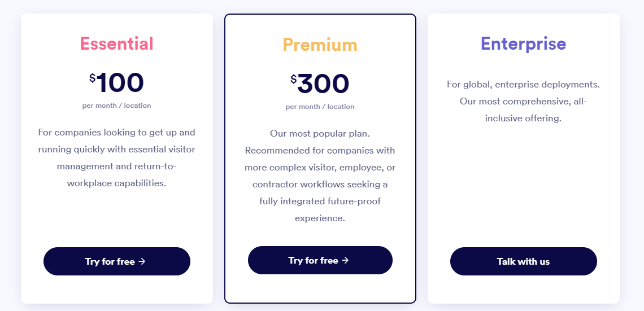Start the Essential plan free trial
Screen dimensions: 644x311
click(x=116, y=261)
